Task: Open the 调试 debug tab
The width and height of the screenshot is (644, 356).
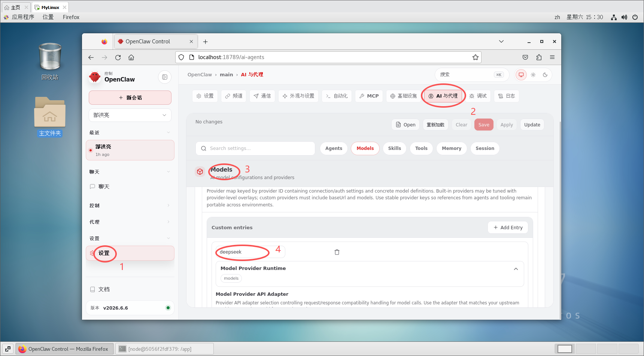Action: tap(478, 96)
